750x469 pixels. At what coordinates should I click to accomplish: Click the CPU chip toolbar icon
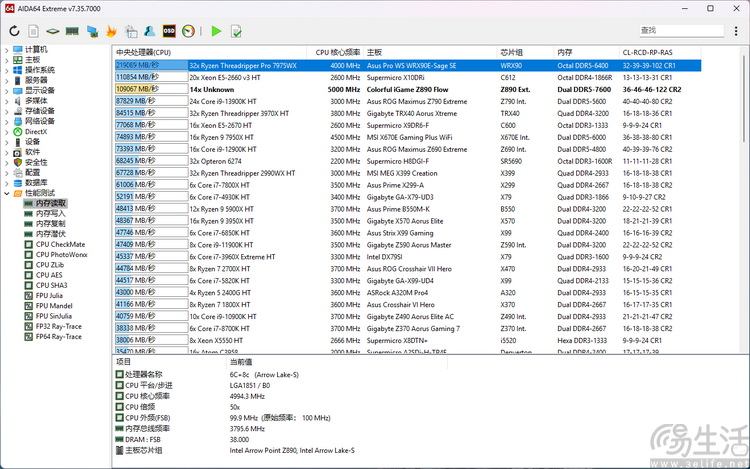point(53,31)
